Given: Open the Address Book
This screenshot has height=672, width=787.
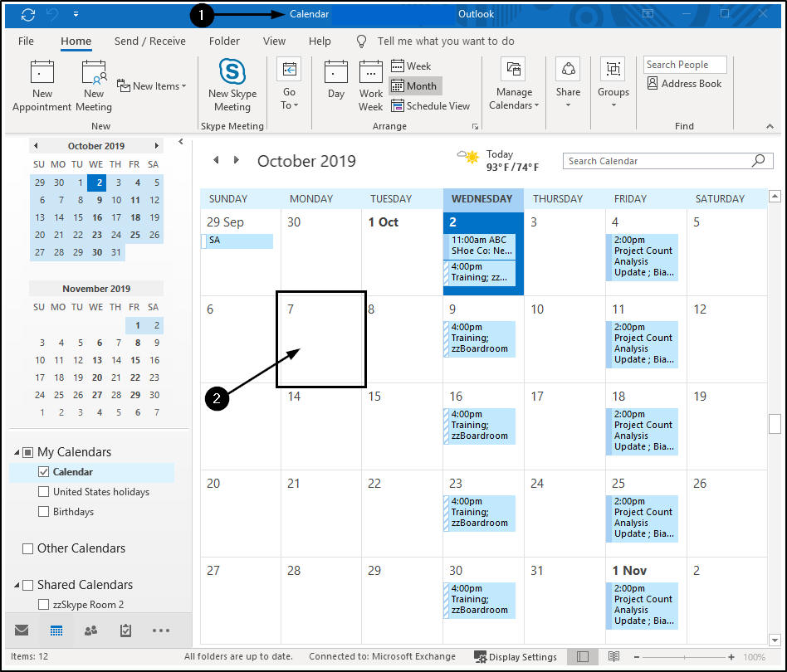Looking at the screenshot, I should click(x=684, y=83).
